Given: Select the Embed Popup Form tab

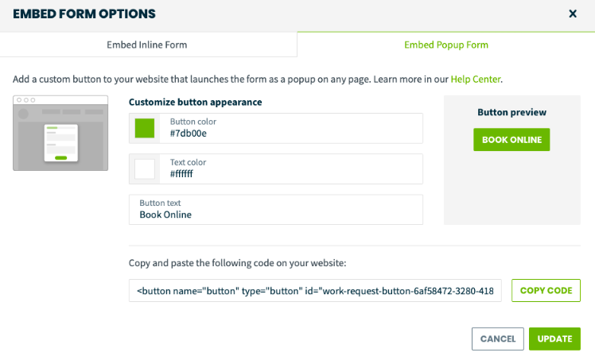Looking at the screenshot, I should pyautogui.click(x=446, y=45).
